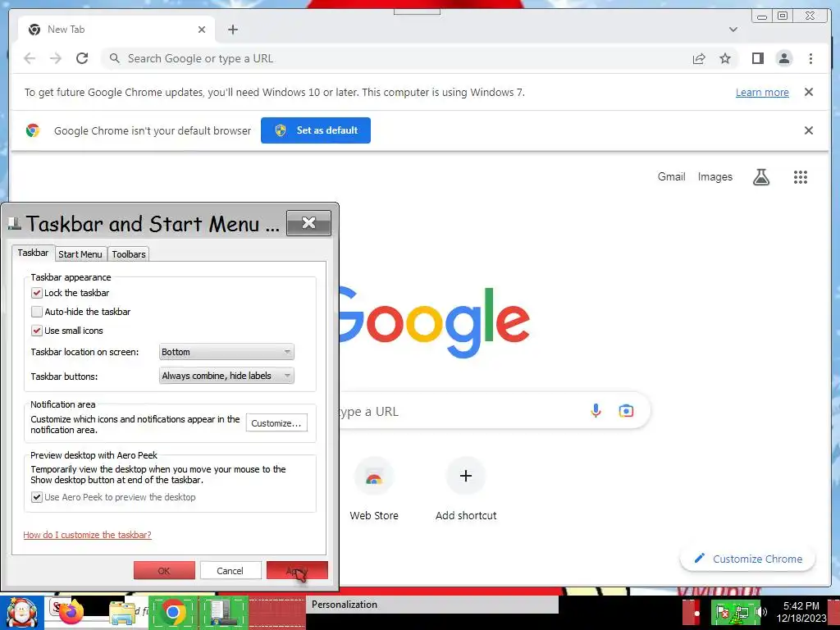Image resolution: width=840 pixels, height=630 pixels.
Task: Open Gmail link on new tab page
Action: pos(671,177)
